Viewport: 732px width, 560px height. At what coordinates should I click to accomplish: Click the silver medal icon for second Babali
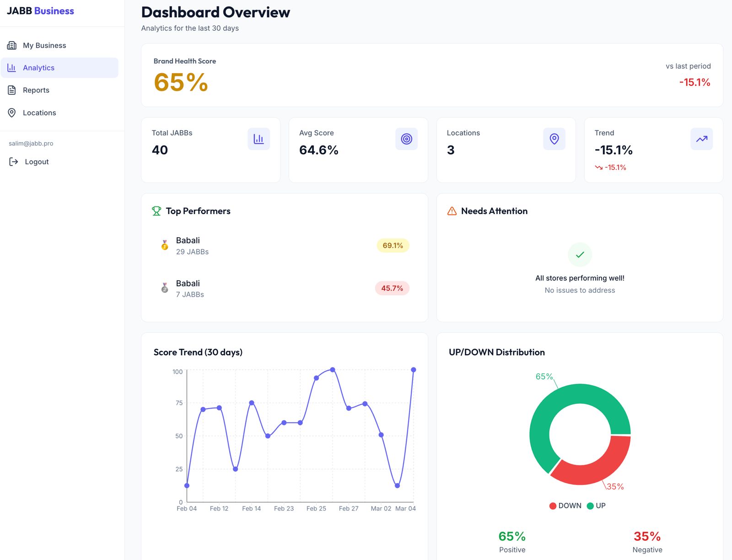tap(165, 288)
